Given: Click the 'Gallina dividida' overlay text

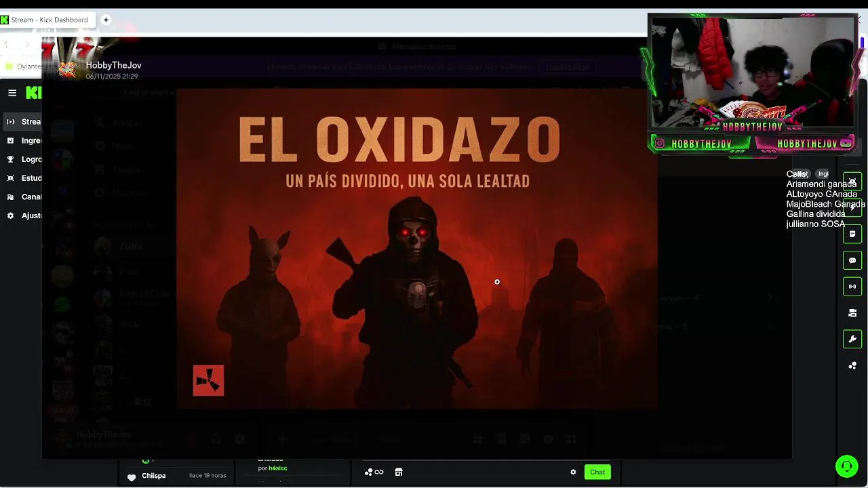Looking at the screenshot, I should (816, 214).
